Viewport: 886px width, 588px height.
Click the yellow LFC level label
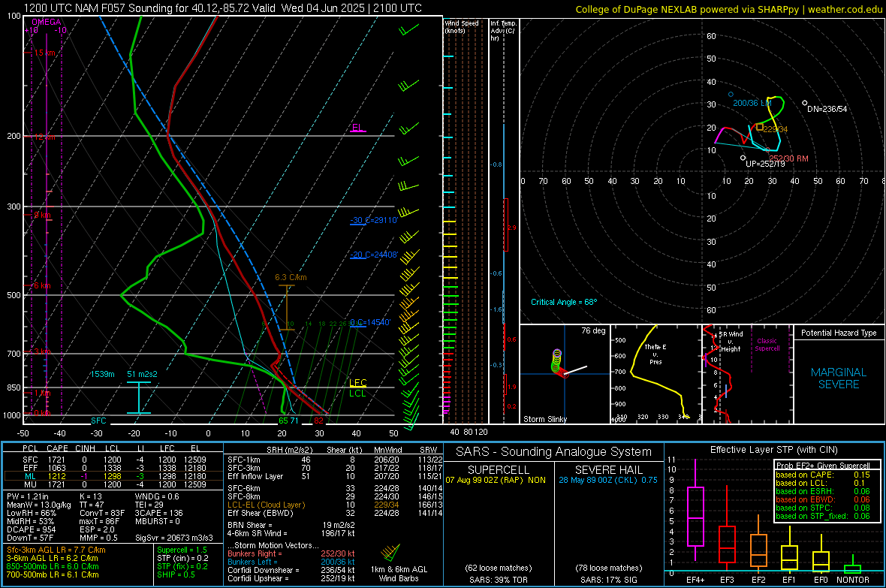click(x=357, y=383)
